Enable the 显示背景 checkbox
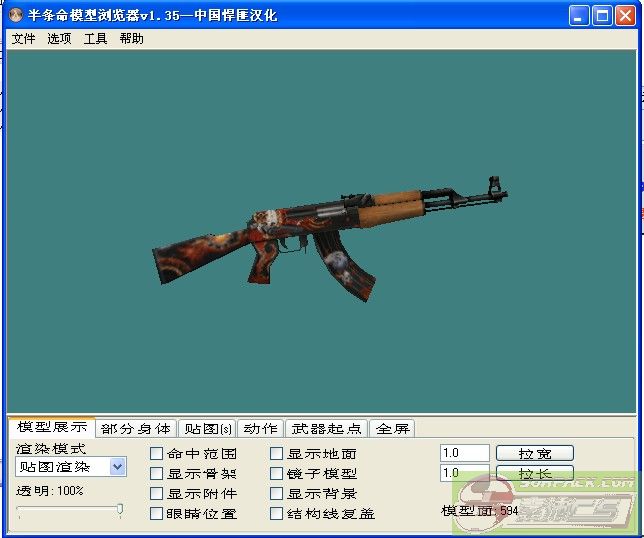Viewport: 644px width, 538px height. point(276,493)
